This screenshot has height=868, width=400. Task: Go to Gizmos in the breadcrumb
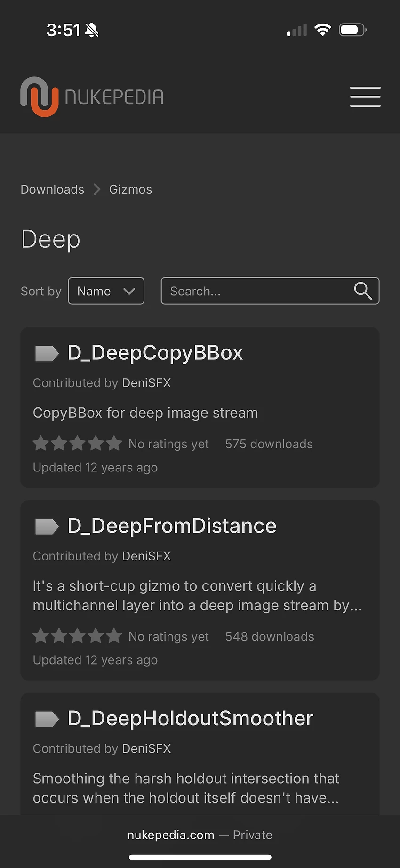(x=130, y=189)
